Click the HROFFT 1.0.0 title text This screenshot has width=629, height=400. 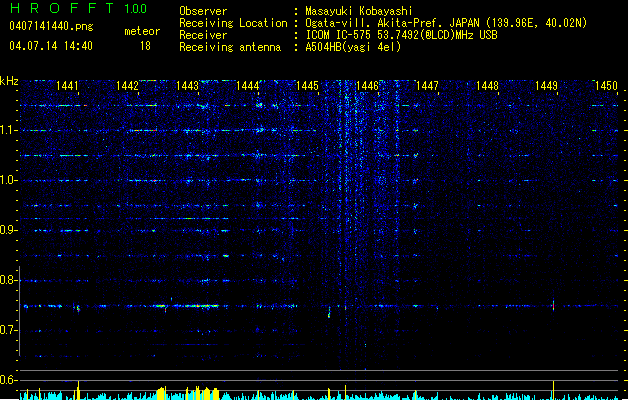79,8
